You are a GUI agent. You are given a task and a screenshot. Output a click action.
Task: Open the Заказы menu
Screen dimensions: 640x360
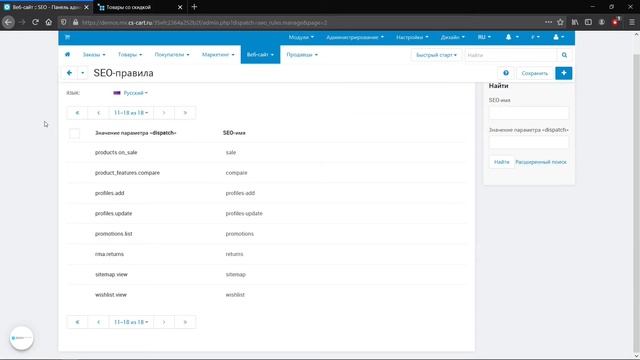pos(94,55)
